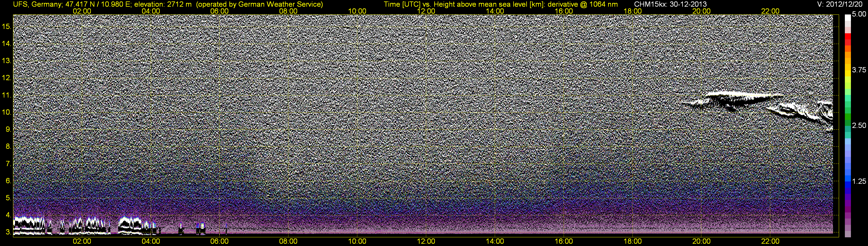Click "22:00" on the top time axis
This screenshot has height=246, width=868.
[x=770, y=11]
